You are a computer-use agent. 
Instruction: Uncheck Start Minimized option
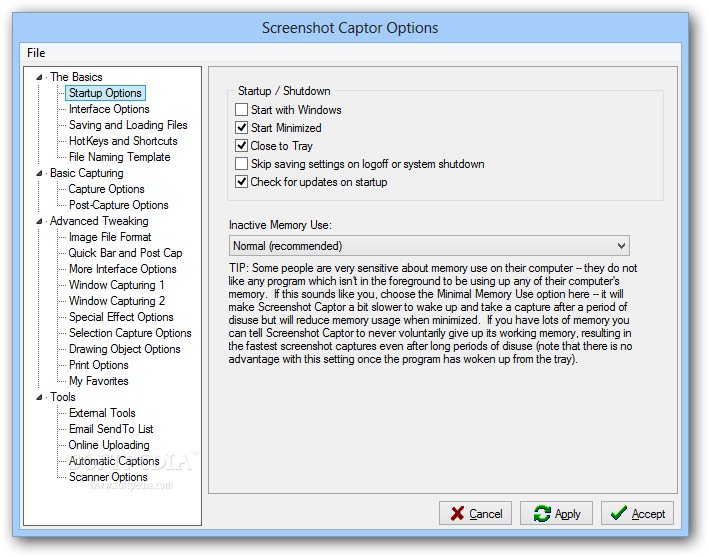[x=241, y=128]
